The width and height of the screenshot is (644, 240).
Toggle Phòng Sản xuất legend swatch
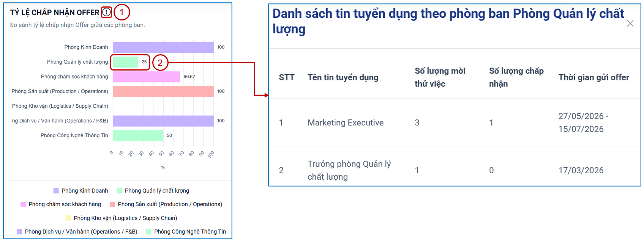click(112, 204)
